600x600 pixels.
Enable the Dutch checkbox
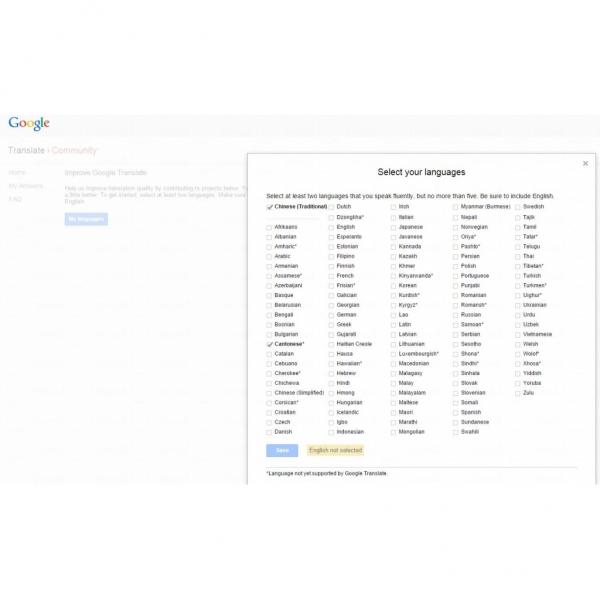point(331,207)
